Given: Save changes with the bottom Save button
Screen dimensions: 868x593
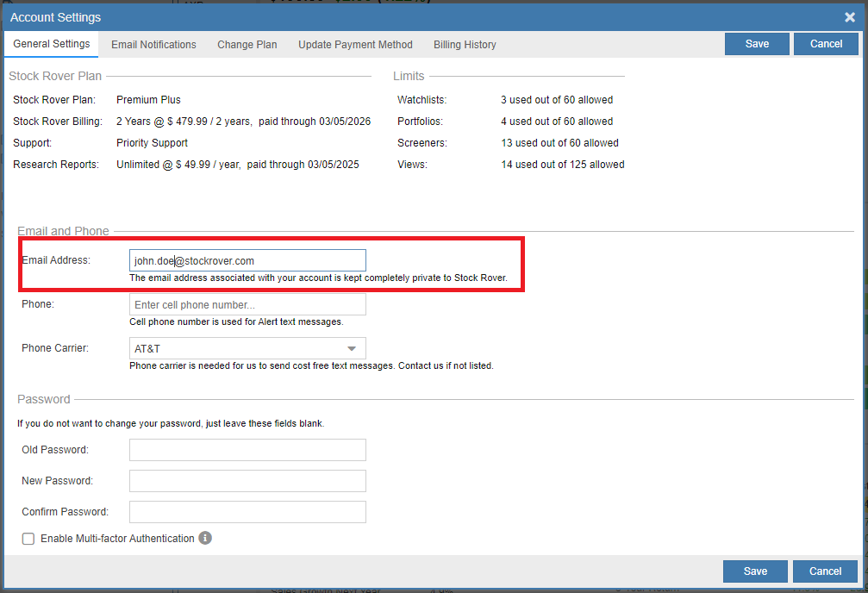Looking at the screenshot, I should (754, 571).
